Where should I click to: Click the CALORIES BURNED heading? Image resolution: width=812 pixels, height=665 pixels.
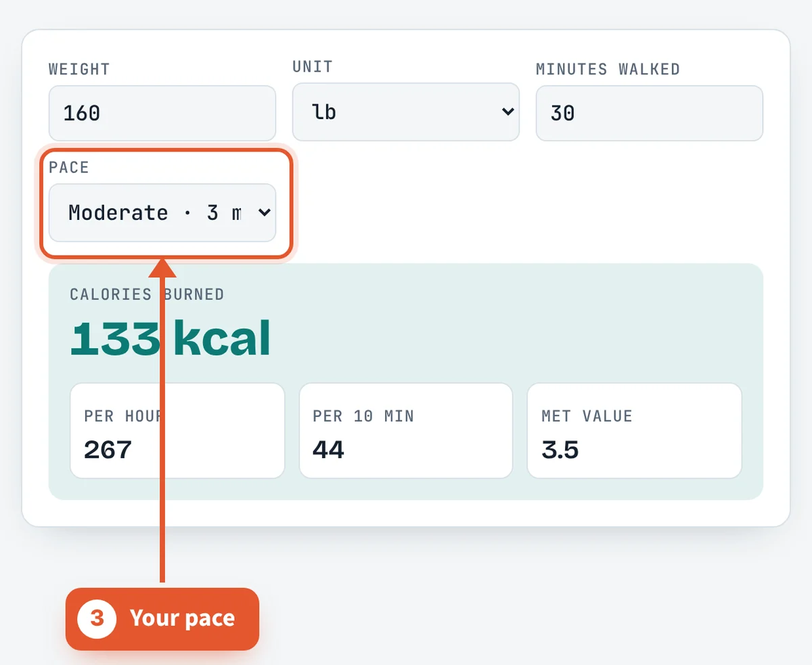(147, 294)
